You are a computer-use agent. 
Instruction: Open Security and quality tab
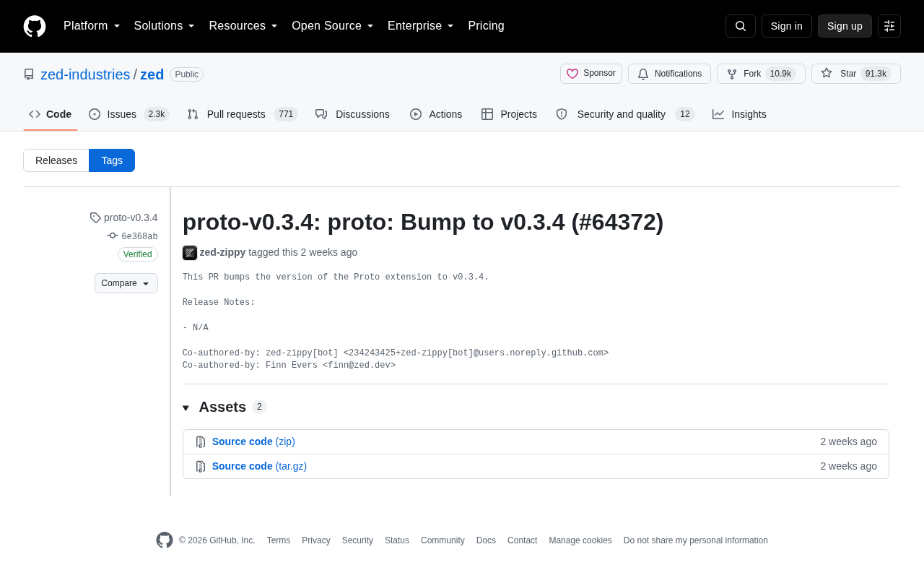tap(625, 114)
